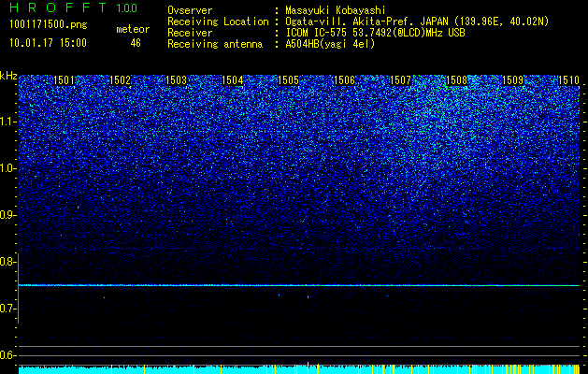Click the 1509 time marker
Screen dimensions: 588x374
click(512, 80)
